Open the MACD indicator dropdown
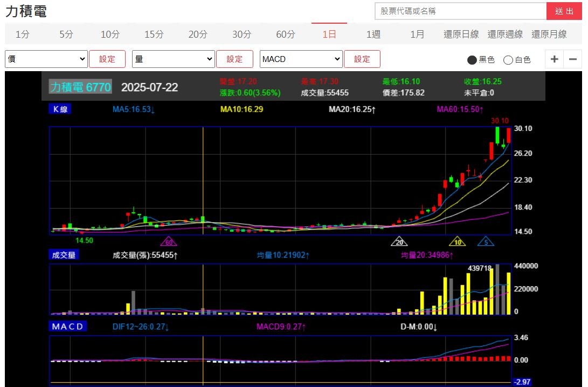This screenshot has width=588, height=387. coord(301,59)
